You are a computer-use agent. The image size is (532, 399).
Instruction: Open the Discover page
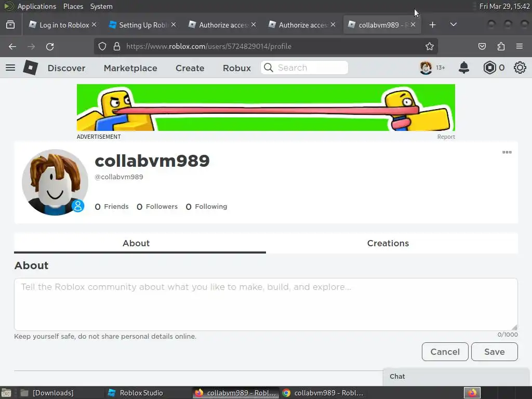(x=66, y=68)
